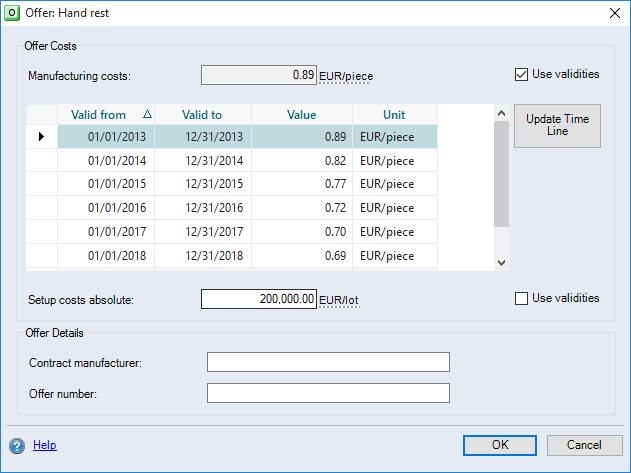Click the Setup costs absolute field
The image size is (631, 473).
point(259,299)
